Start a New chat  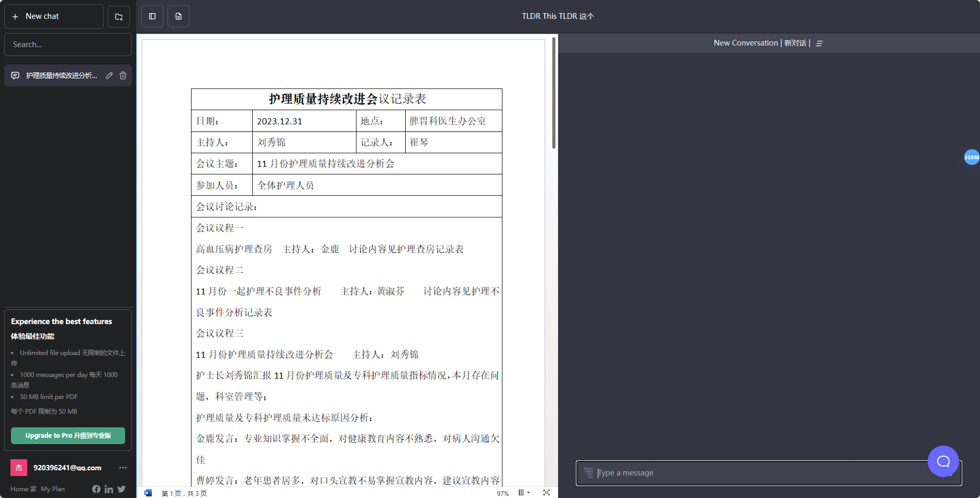pyautogui.click(x=54, y=17)
